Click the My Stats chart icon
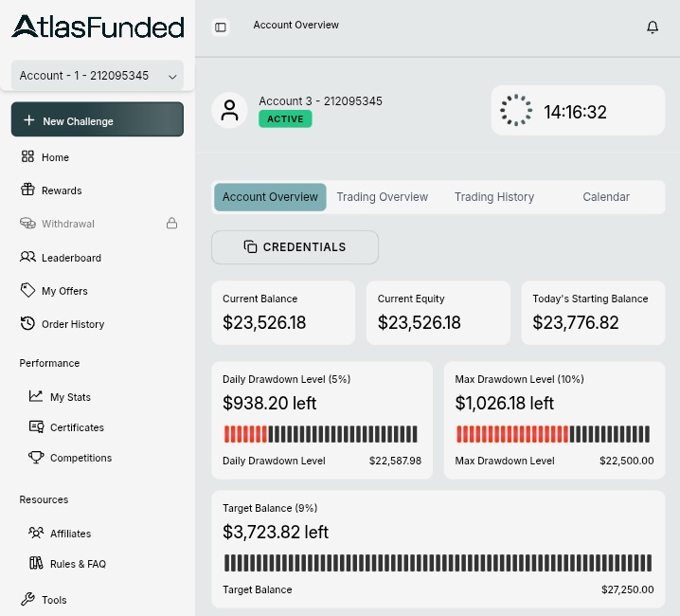Image resolution: width=680 pixels, height=616 pixels. pyautogui.click(x=36, y=396)
